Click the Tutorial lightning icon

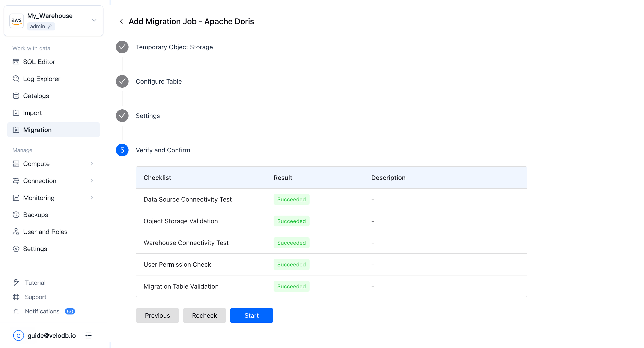point(16,283)
